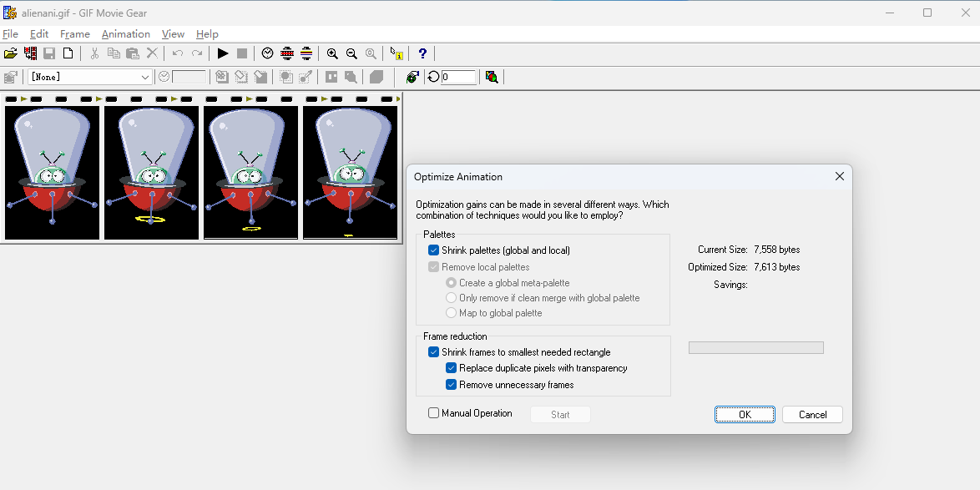The height and width of the screenshot is (490, 980).
Task: Cancel the Optimize Animation dialog
Action: pyautogui.click(x=811, y=415)
